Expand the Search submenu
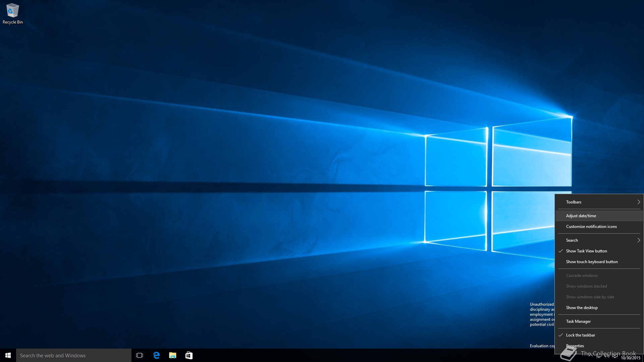 (599, 240)
